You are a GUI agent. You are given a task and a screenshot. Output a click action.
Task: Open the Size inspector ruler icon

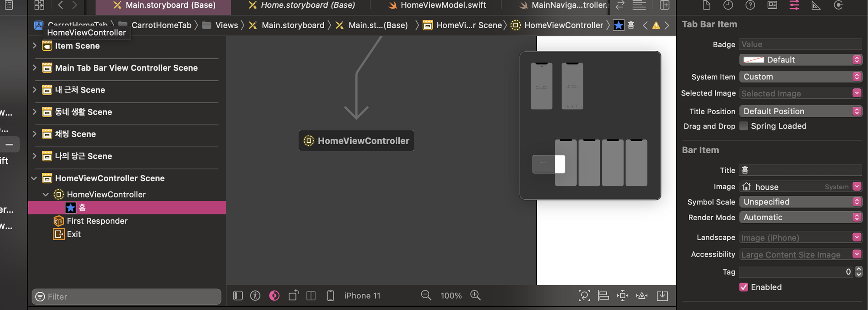click(x=816, y=5)
